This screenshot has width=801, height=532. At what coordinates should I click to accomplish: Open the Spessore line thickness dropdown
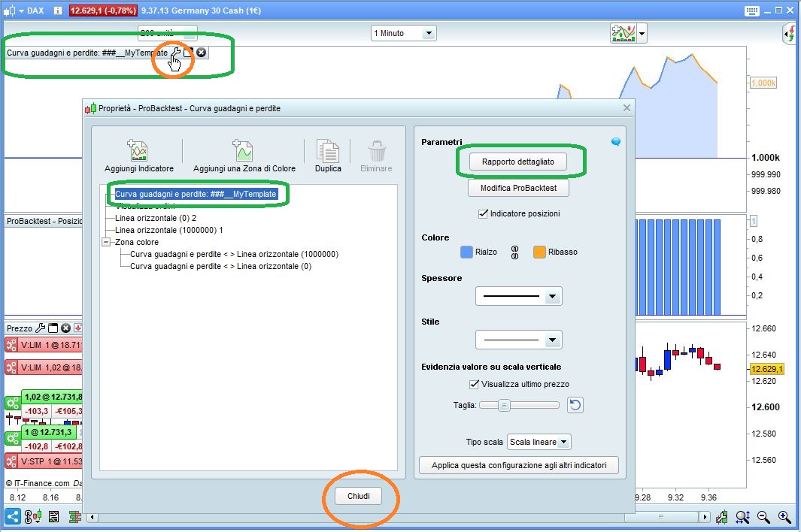click(x=518, y=296)
